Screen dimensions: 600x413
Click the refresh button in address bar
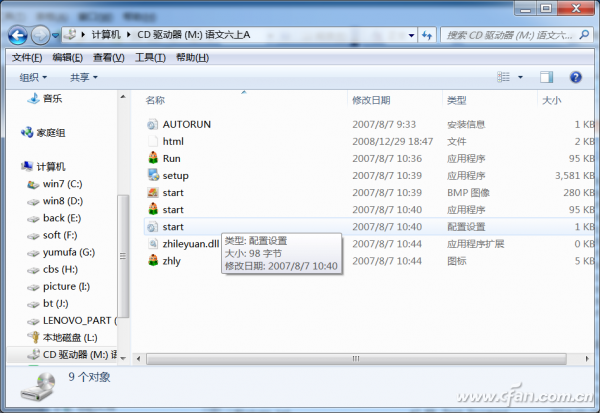427,35
